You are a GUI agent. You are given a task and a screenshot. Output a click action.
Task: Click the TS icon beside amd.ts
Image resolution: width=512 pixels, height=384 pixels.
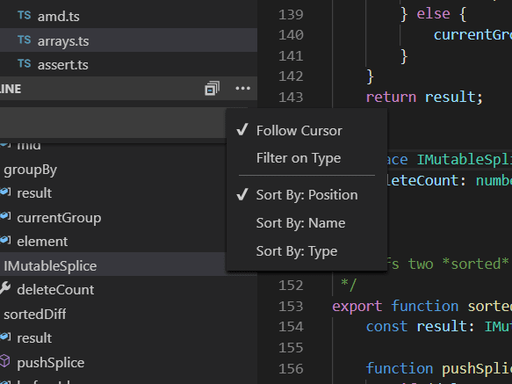pos(24,15)
